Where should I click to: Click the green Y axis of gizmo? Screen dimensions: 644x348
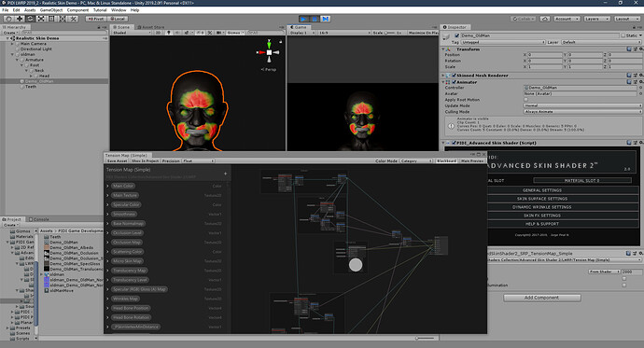pyautogui.click(x=269, y=44)
